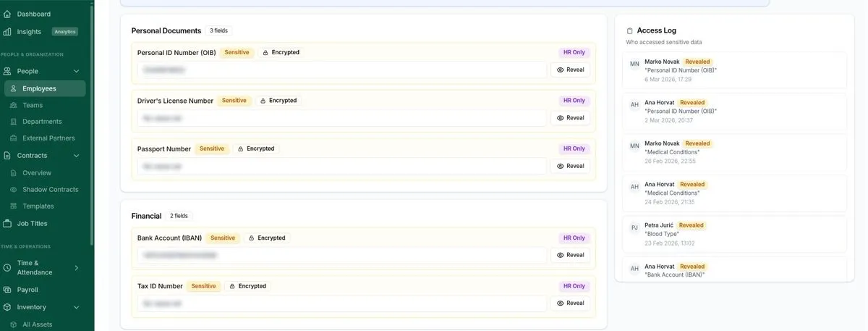
Task: Click the Job Titles icon
Action: [7, 224]
